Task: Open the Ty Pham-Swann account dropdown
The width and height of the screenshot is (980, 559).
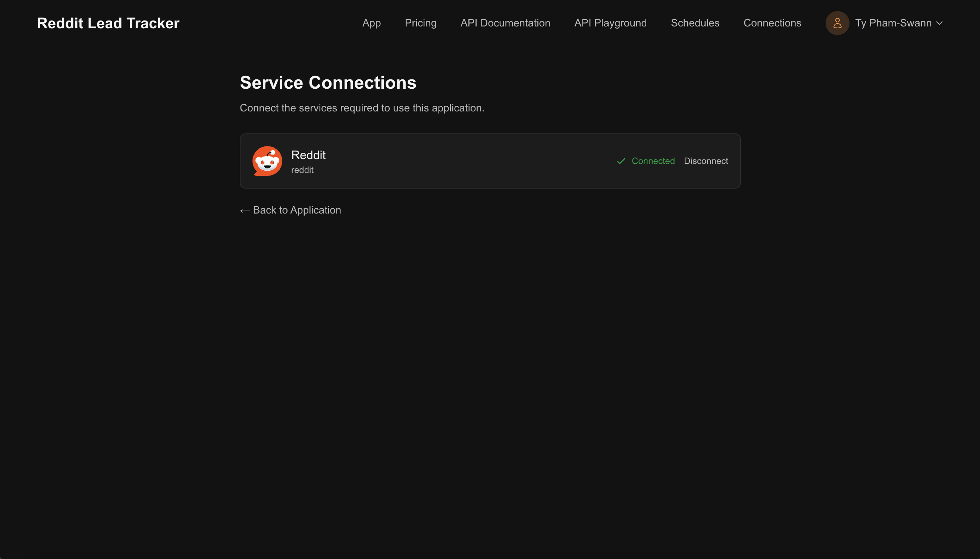Action: pyautogui.click(x=893, y=23)
